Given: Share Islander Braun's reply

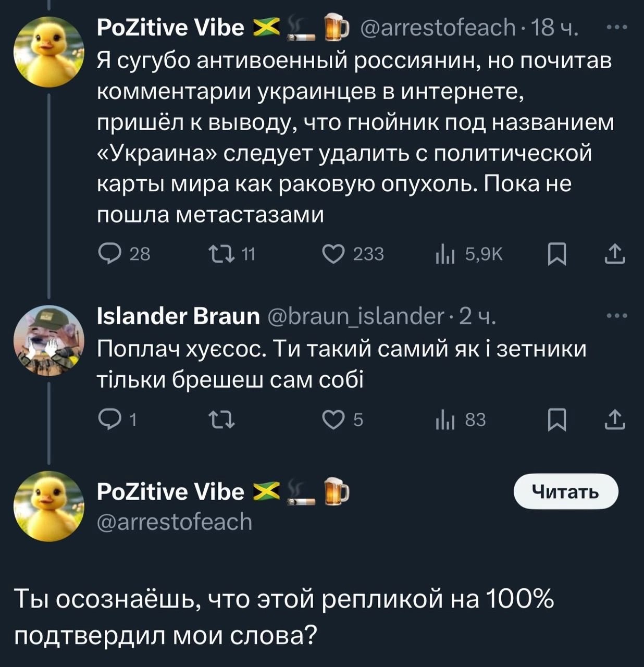Looking at the screenshot, I should click(x=615, y=420).
